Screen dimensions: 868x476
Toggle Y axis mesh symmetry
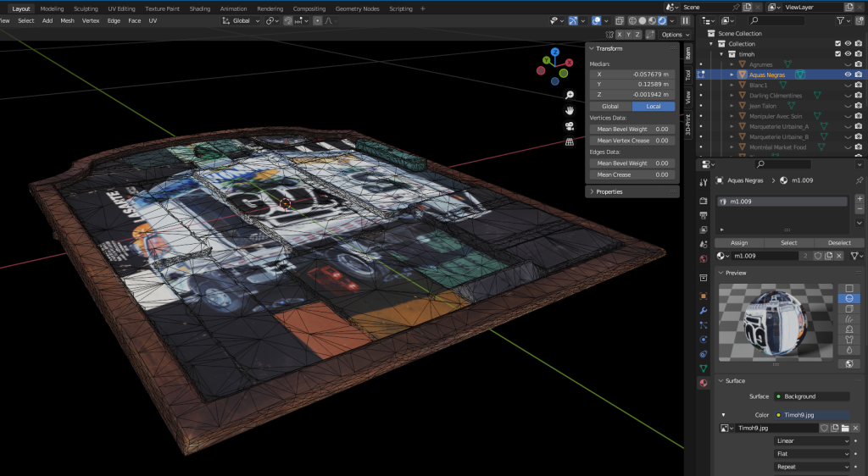[x=628, y=34]
